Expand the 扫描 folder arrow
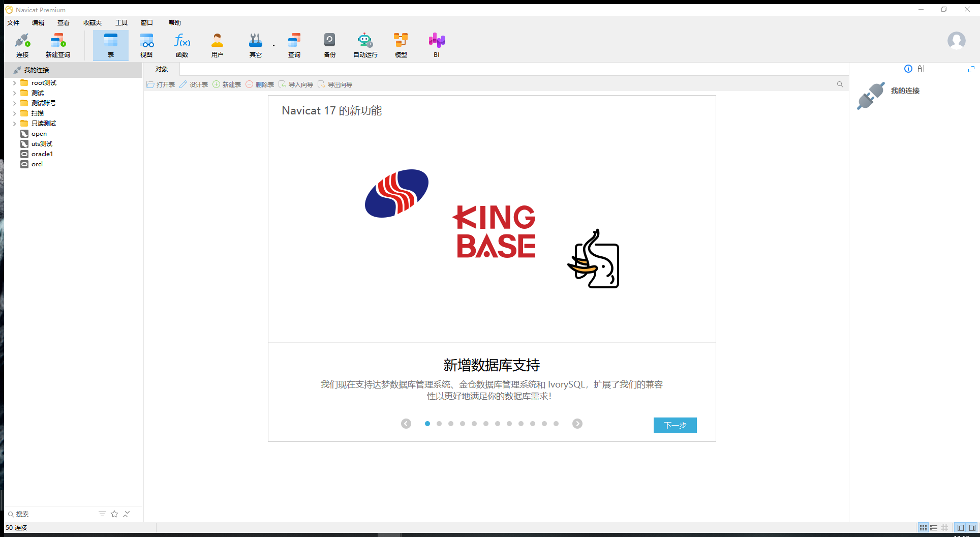 pyautogui.click(x=14, y=113)
